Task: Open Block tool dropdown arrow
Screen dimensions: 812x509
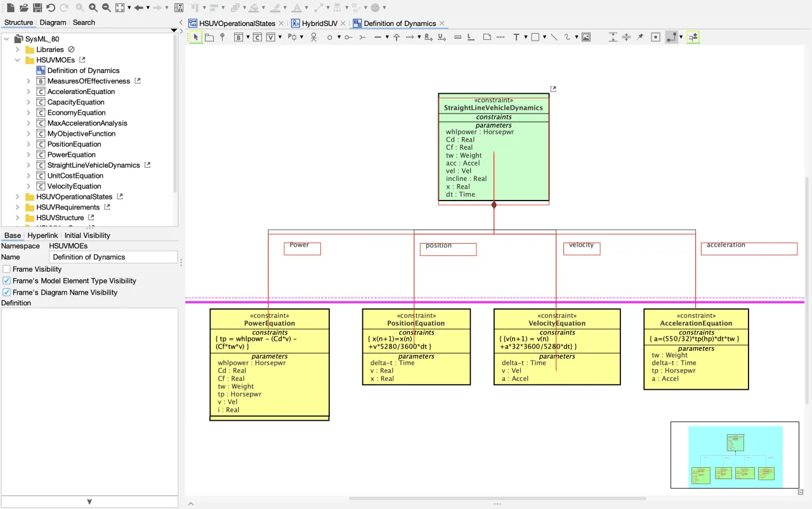Action: click(247, 37)
